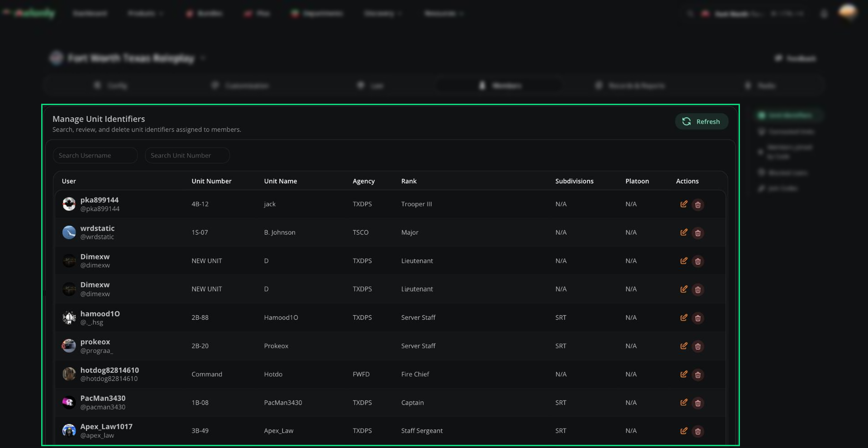The height and width of the screenshot is (448, 868).
Task: Delete the Apex_Law1017 unit identifier
Action: 698,431
